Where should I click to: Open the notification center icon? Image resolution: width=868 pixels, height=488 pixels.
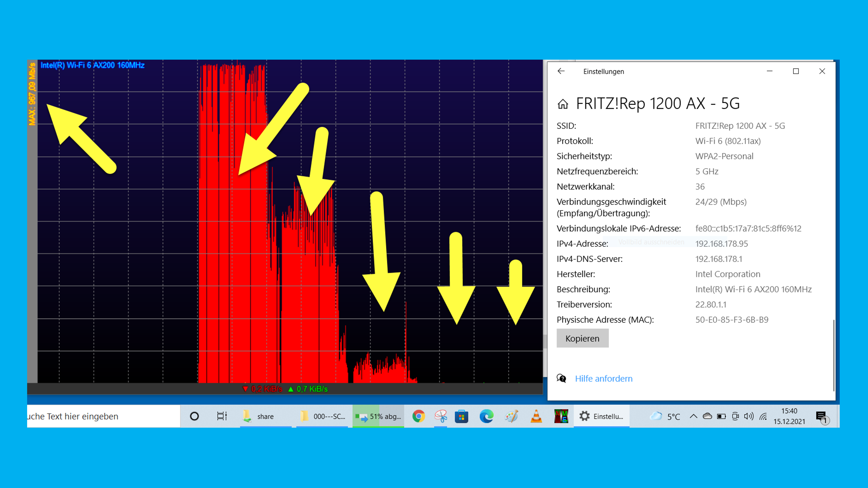[x=821, y=417]
